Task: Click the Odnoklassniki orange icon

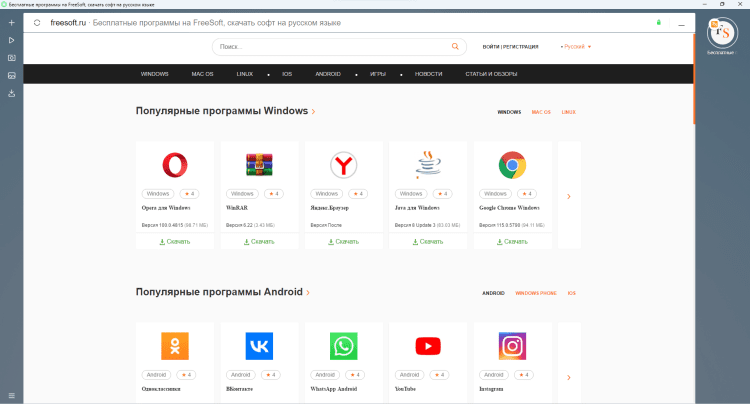Action: coord(175,346)
